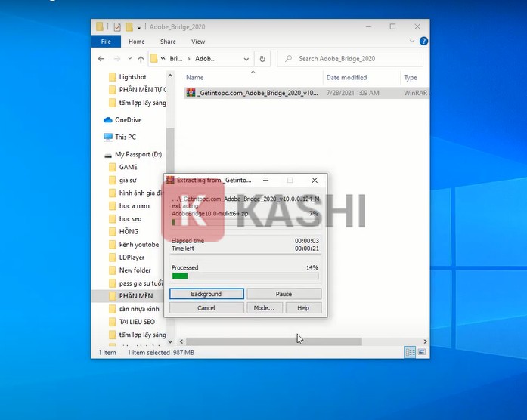Open the File menu
This screenshot has width=527, height=420.
(x=106, y=42)
